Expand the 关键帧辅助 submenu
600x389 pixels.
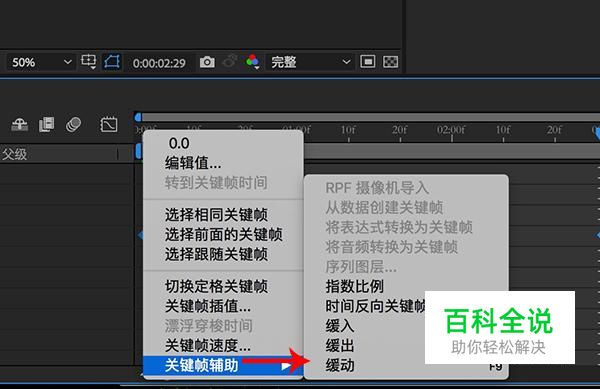click(x=223, y=366)
